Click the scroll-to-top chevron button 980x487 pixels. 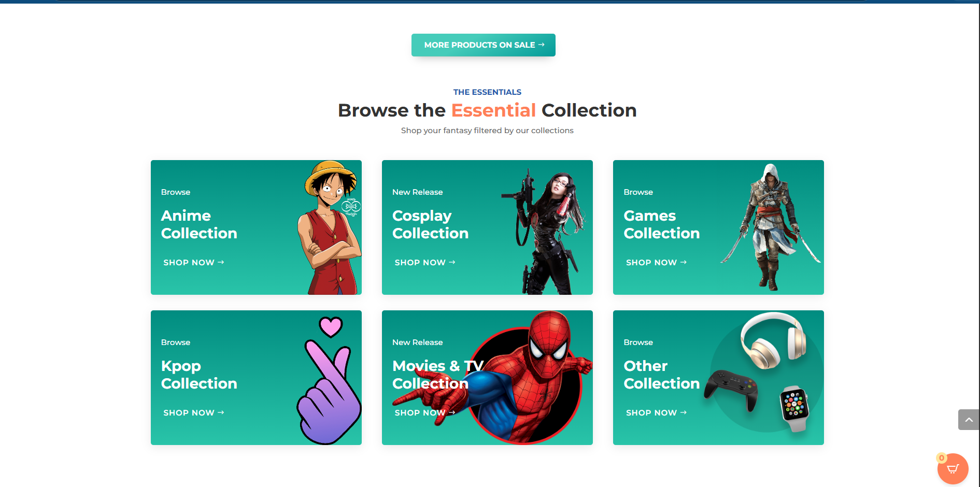[969, 420]
